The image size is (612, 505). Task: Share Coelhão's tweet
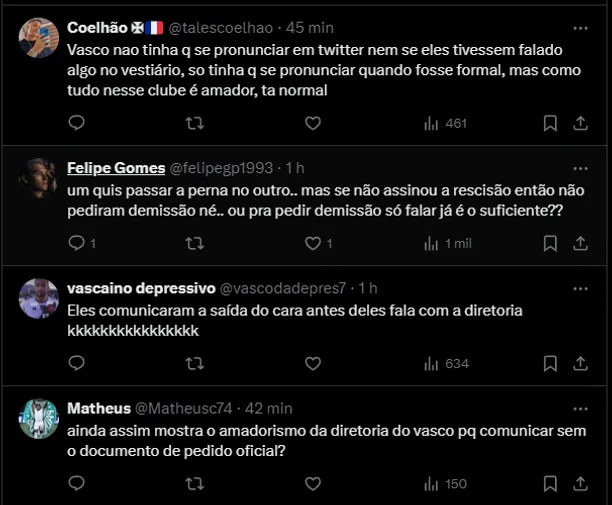tap(580, 123)
